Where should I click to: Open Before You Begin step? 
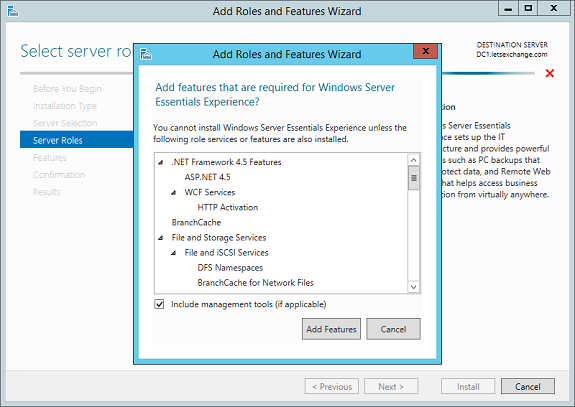click(67, 89)
